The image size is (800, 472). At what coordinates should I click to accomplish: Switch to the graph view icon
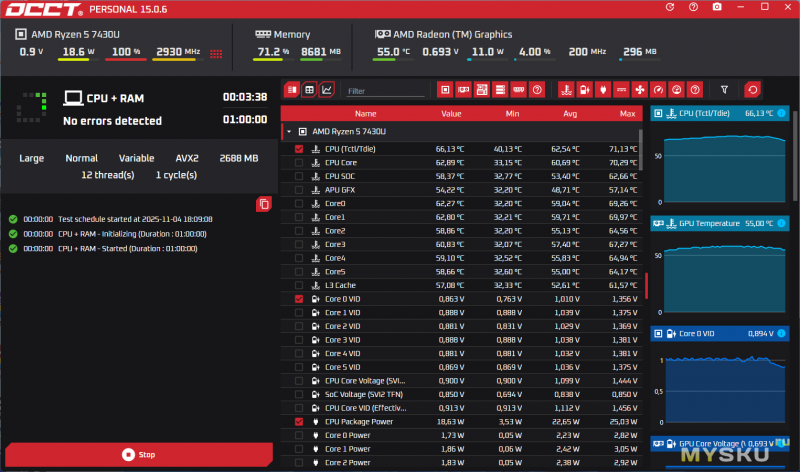click(327, 89)
